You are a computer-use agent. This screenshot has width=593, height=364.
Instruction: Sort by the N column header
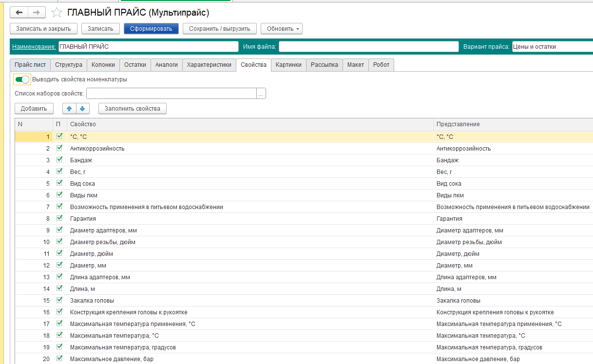coord(34,124)
